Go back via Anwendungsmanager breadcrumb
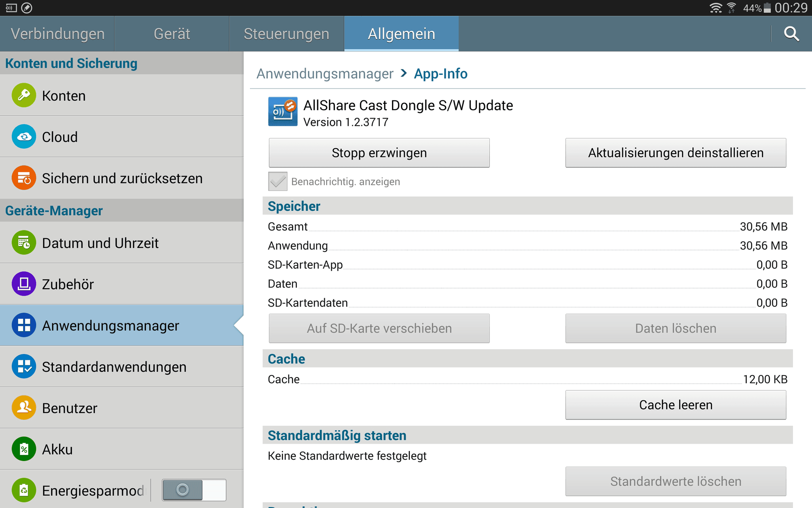 [x=325, y=74]
